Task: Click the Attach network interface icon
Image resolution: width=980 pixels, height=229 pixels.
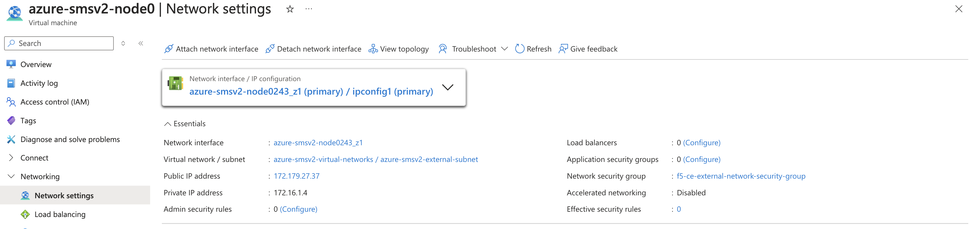Action: [x=169, y=49]
